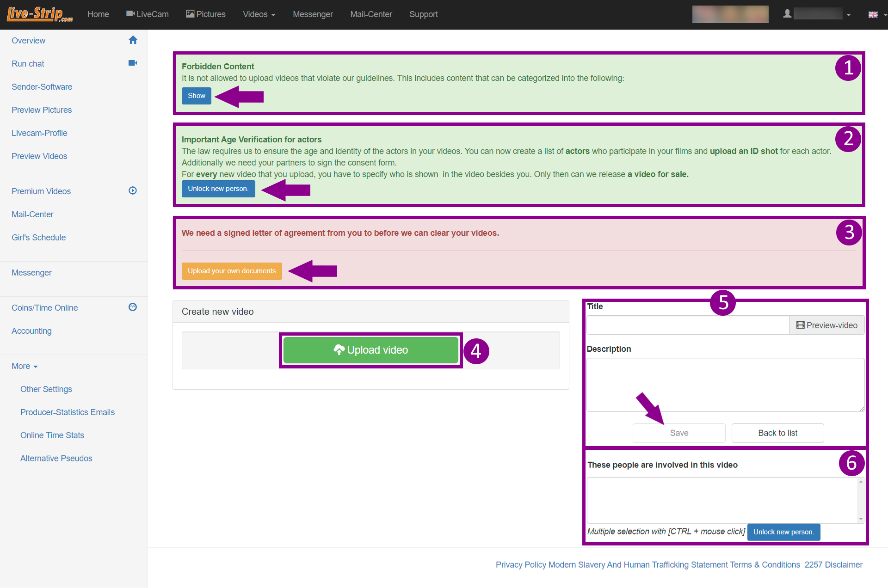Click the involved people list scrollbar
This screenshot has height=588, width=888.
pos(861,500)
